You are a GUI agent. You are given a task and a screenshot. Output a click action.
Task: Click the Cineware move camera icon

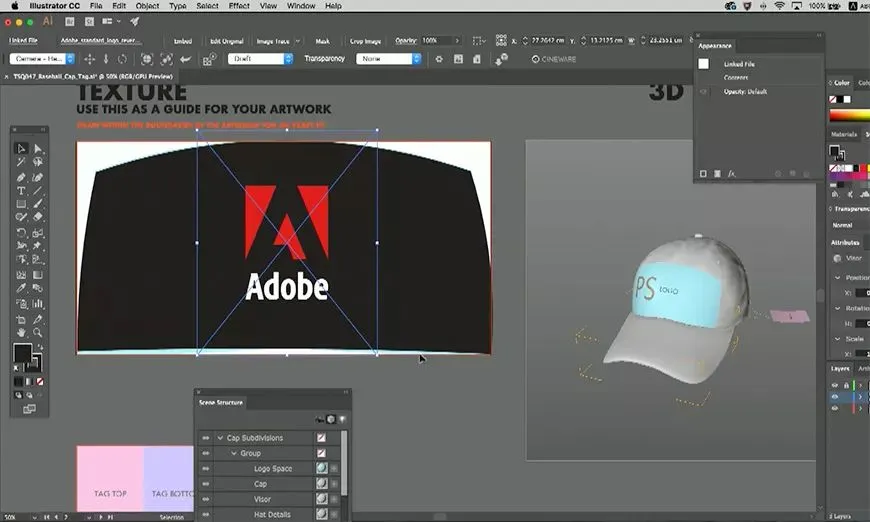coord(89,59)
